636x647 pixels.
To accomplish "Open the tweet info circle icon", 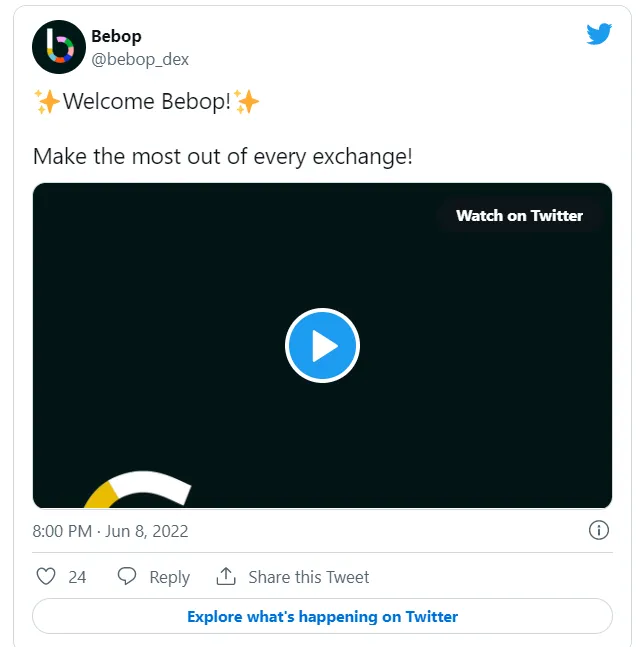I will coord(598,530).
